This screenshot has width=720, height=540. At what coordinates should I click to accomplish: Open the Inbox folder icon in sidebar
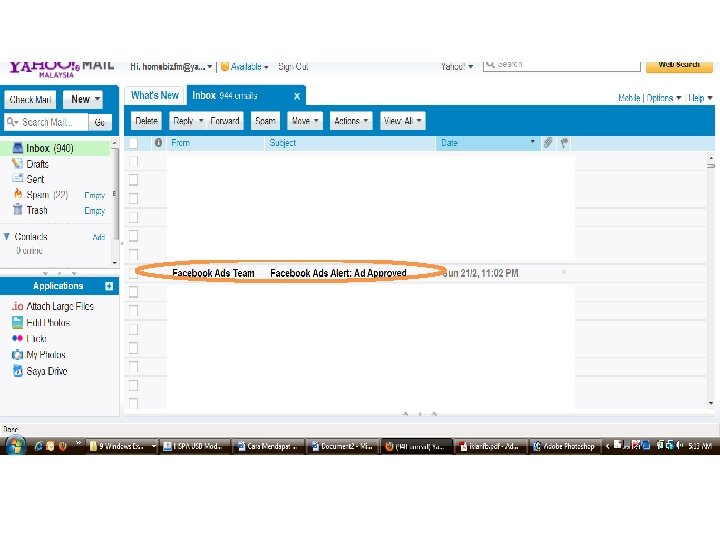[17, 148]
